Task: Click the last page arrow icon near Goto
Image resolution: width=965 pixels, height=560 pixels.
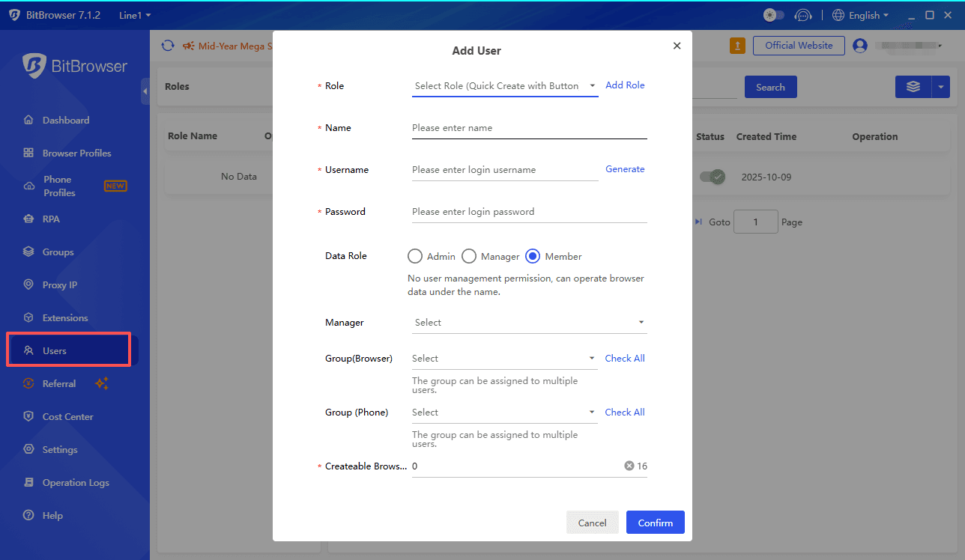Action: click(698, 222)
